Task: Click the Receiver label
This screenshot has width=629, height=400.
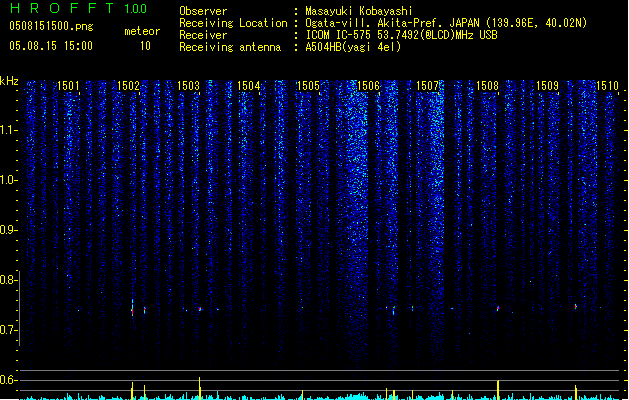Action: click(x=203, y=35)
